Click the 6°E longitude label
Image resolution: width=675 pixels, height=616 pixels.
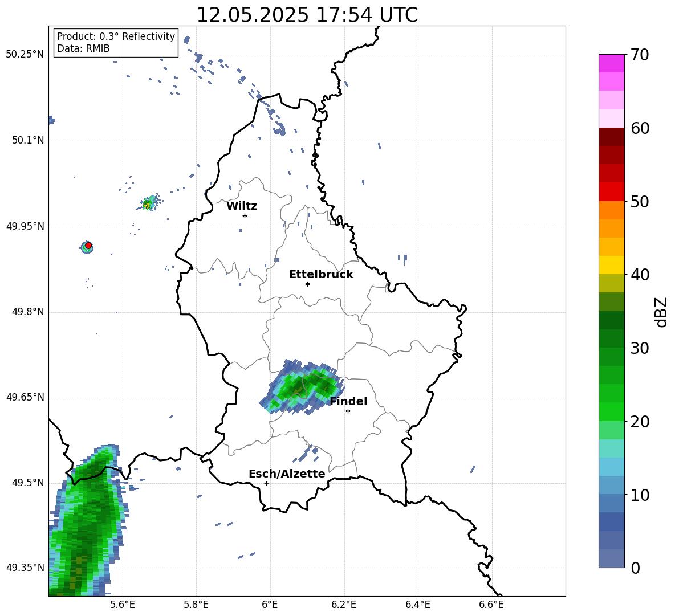click(x=270, y=605)
